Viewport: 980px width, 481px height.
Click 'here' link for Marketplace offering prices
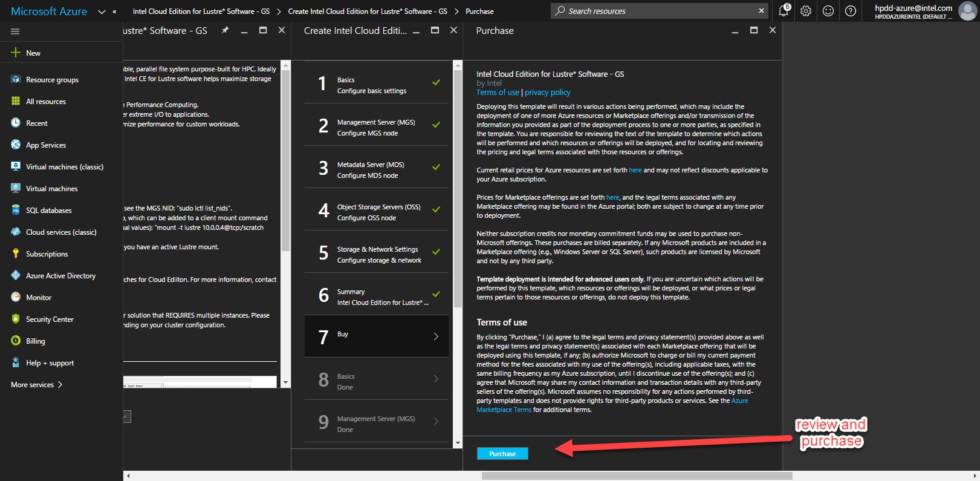pos(612,197)
